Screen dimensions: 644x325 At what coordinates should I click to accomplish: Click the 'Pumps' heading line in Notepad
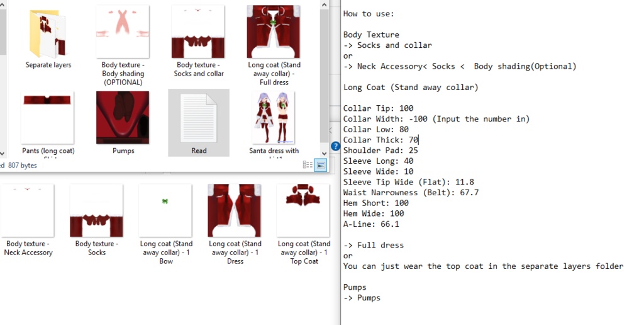(355, 287)
